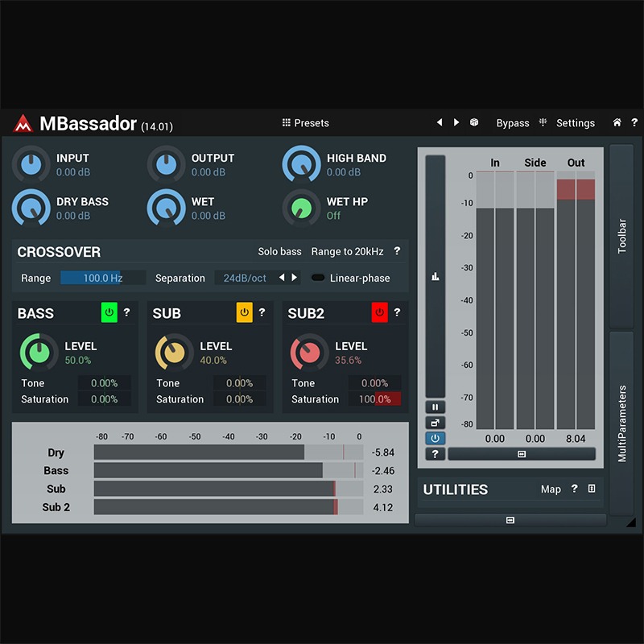Click the Utilities panel layout icon

pyautogui.click(x=592, y=489)
